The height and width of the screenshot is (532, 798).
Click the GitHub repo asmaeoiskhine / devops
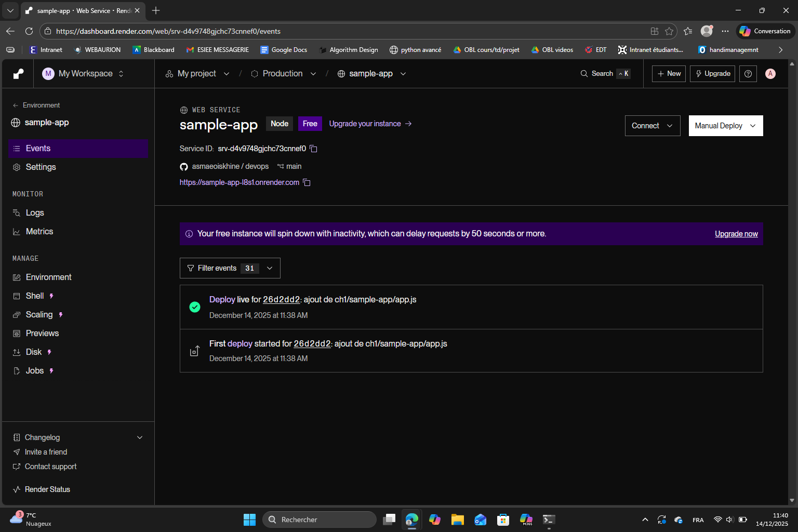pos(230,166)
